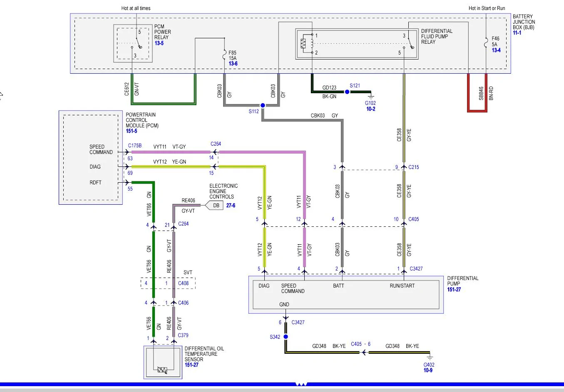Select 'SPEED COMMAND' inside the Differential Pump box
Image resolution: width=564 pixels, height=392 pixels.
click(x=293, y=289)
